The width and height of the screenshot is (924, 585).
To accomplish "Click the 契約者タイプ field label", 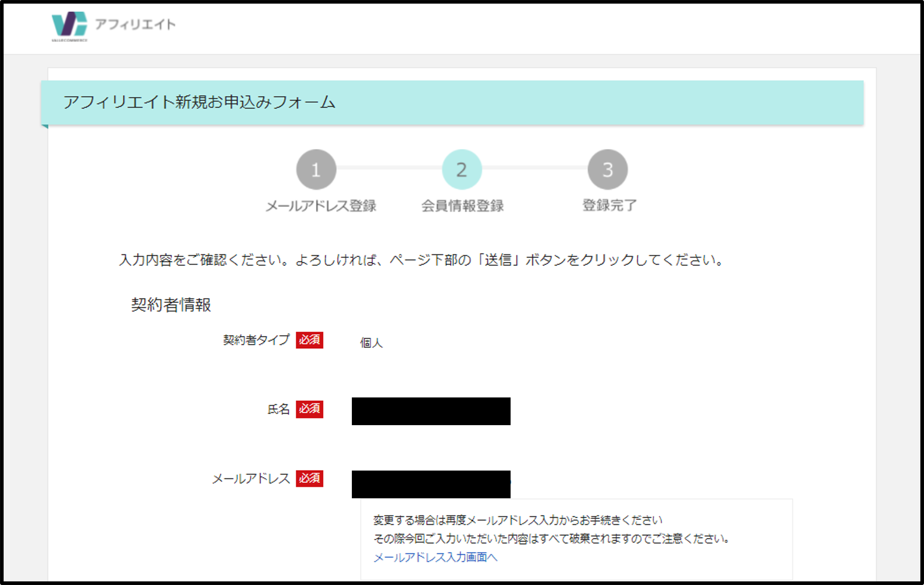I will [x=256, y=340].
